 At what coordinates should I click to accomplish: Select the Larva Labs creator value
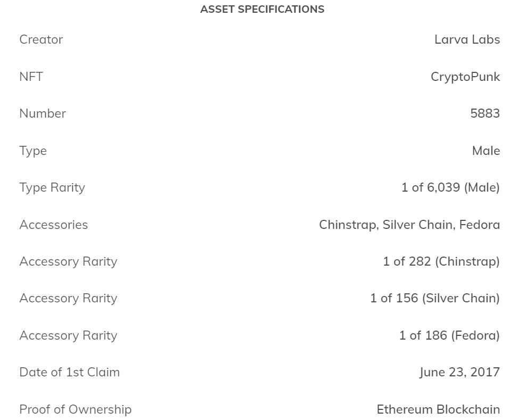pyautogui.click(x=467, y=39)
